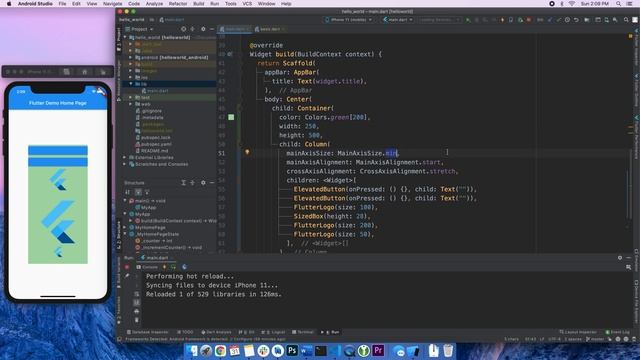Hide the Project panel with minus icon

[212, 29]
